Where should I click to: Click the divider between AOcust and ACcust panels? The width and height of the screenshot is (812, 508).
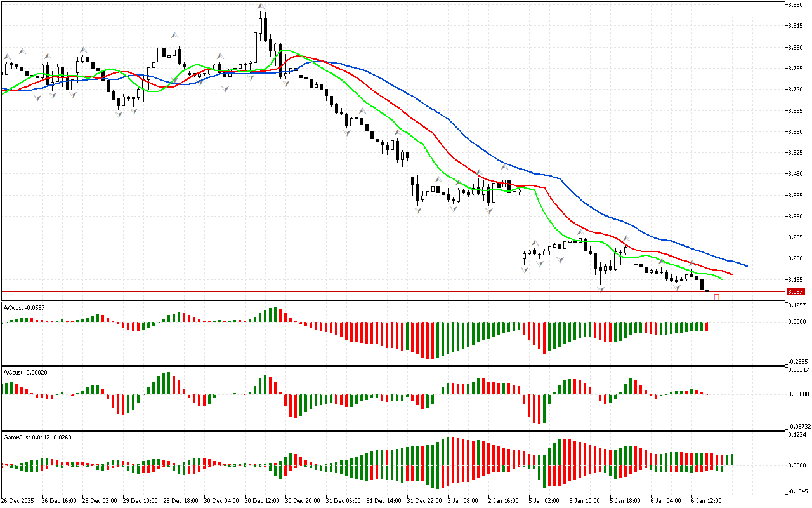(406, 366)
